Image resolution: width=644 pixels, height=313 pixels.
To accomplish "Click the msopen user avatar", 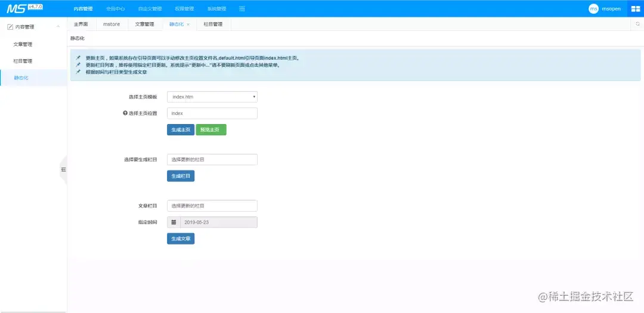I will click(593, 8).
